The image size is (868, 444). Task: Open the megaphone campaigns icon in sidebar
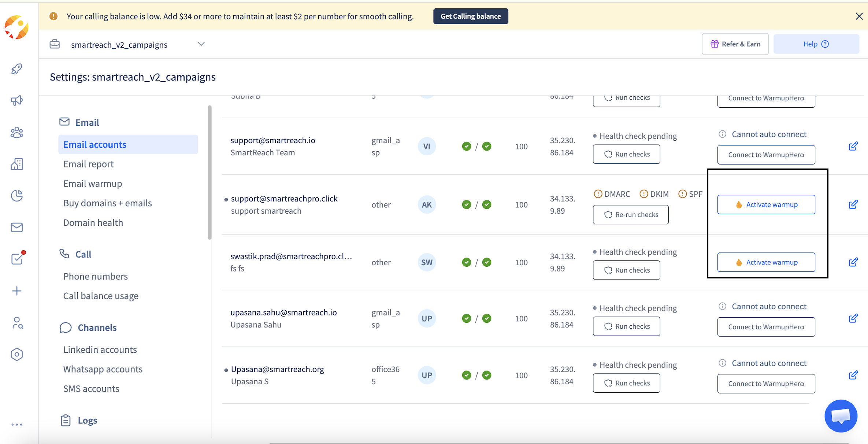click(17, 100)
